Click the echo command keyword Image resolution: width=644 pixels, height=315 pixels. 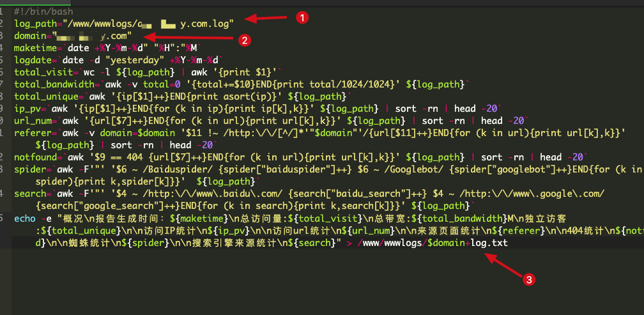(x=24, y=219)
